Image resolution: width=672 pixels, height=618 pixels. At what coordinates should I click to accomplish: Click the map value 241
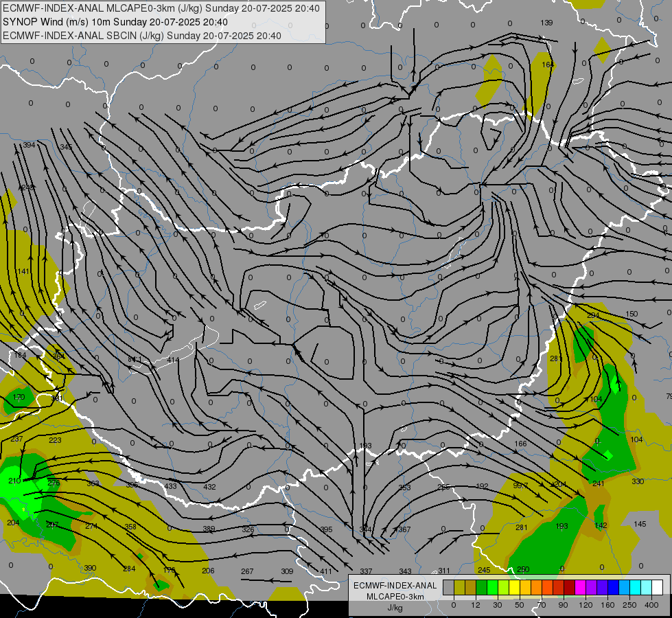click(x=599, y=483)
